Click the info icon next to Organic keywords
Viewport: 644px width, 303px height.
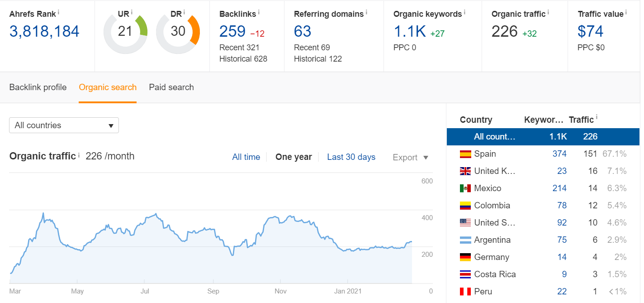click(x=464, y=12)
